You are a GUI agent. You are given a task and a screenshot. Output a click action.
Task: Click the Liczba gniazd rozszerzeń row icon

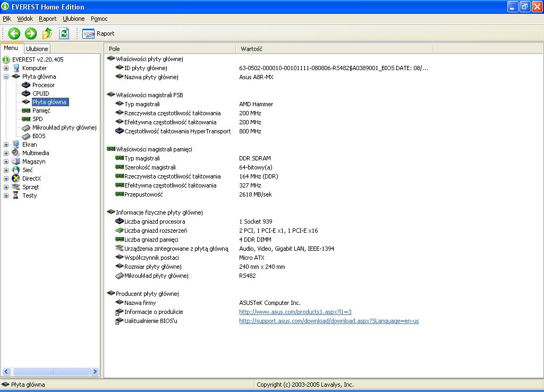(x=120, y=230)
